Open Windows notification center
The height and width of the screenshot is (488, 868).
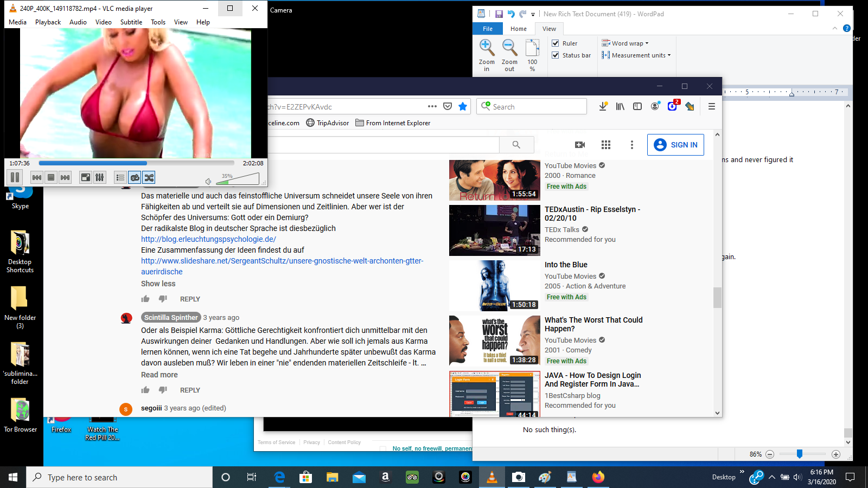[850, 477]
